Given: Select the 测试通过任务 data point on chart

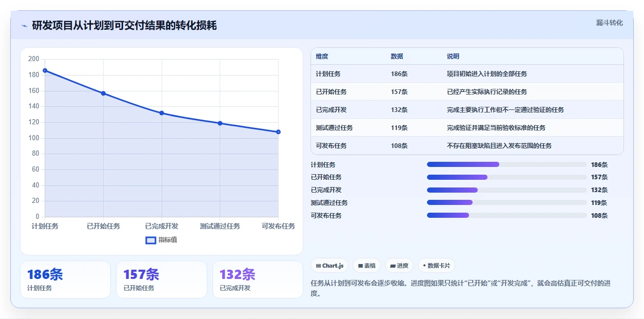Looking at the screenshot, I should click(220, 123).
